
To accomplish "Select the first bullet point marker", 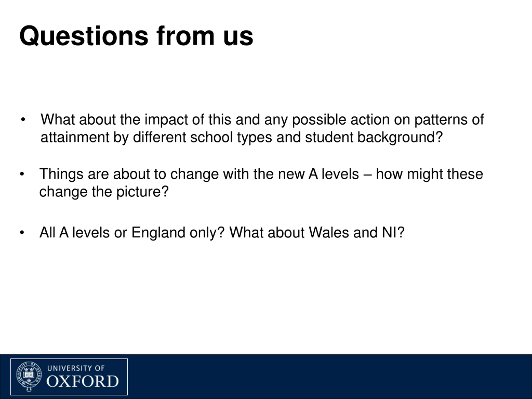I will (x=23, y=119).
